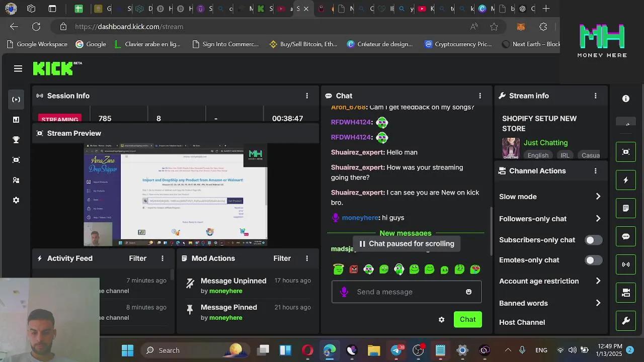Open the browser extensions puzzle icon
The image size is (644, 362).
(x=543, y=27)
